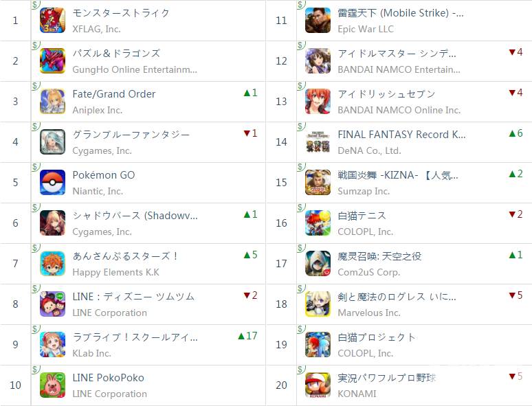Open the Pokémon GO Poké Ball icon

coord(53,183)
